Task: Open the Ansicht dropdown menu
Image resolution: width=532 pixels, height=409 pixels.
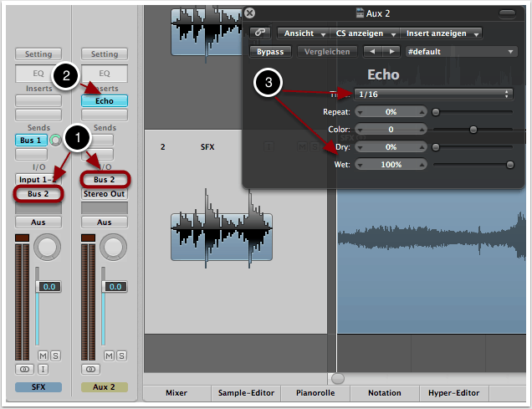Action: coord(304,33)
